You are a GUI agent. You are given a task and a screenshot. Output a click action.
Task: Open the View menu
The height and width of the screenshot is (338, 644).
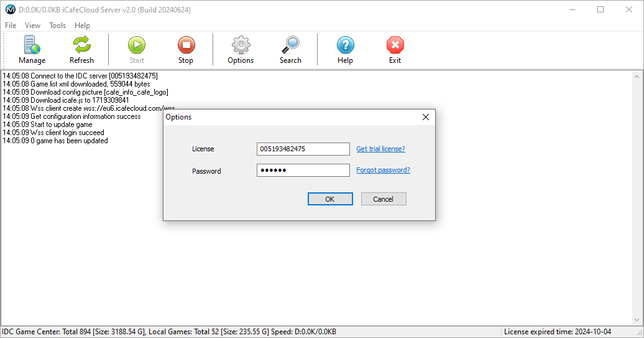tap(32, 26)
